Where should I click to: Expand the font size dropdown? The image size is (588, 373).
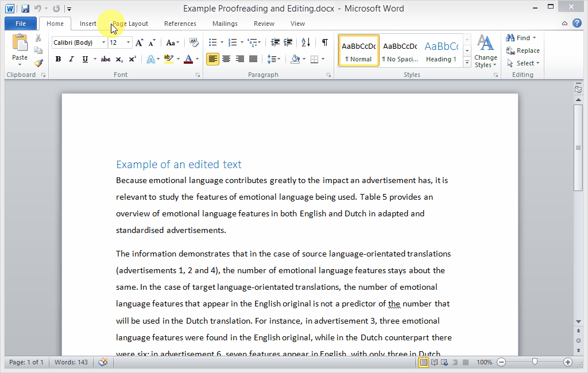(128, 42)
